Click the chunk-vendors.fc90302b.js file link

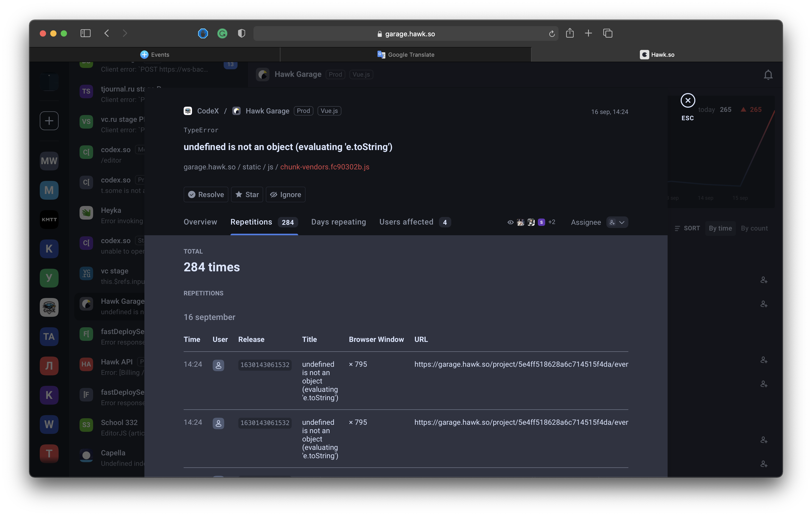point(325,167)
